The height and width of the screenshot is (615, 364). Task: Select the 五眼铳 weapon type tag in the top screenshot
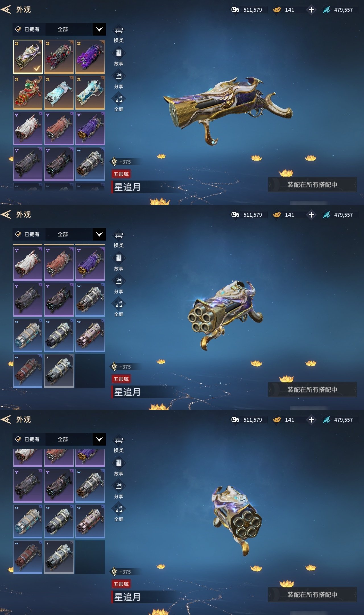coord(121,174)
